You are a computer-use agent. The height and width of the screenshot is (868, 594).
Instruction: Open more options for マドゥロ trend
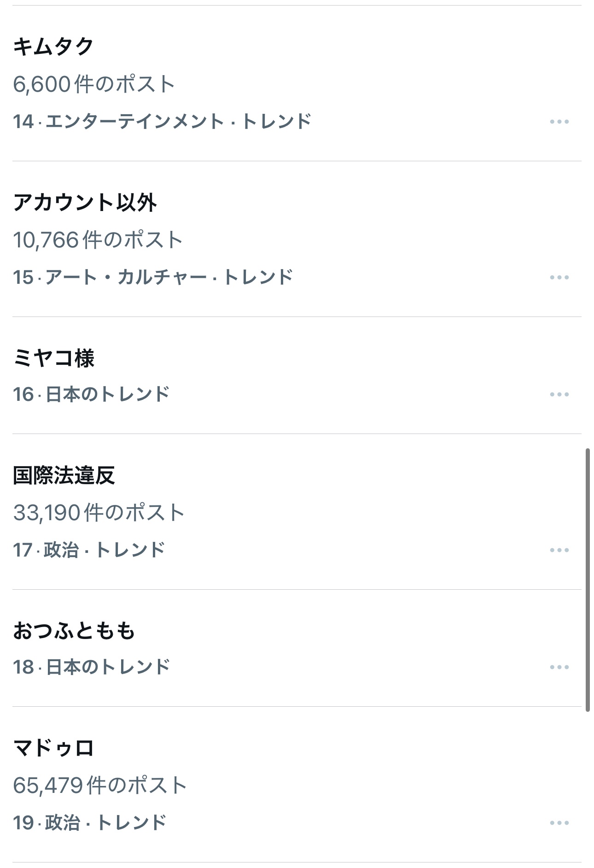pyautogui.click(x=559, y=823)
